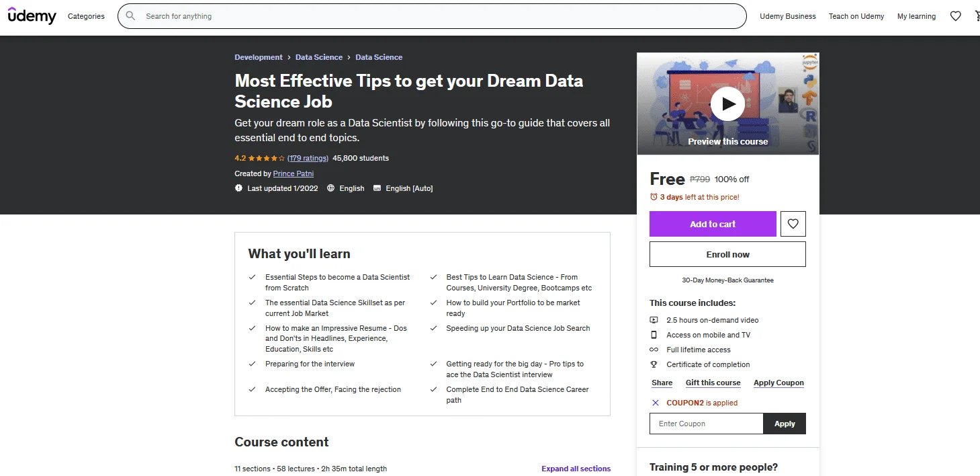The height and width of the screenshot is (476, 980).
Task: Click the course title heading
Action: tap(409, 91)
